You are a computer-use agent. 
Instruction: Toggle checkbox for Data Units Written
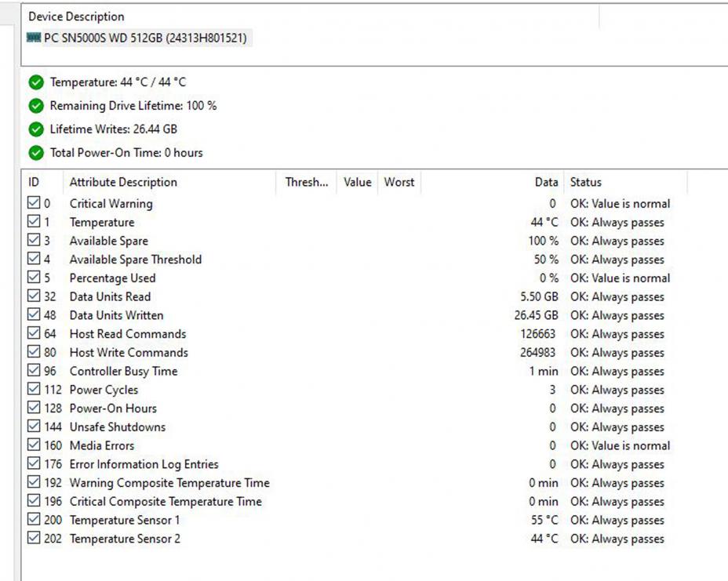click(34, 315)
